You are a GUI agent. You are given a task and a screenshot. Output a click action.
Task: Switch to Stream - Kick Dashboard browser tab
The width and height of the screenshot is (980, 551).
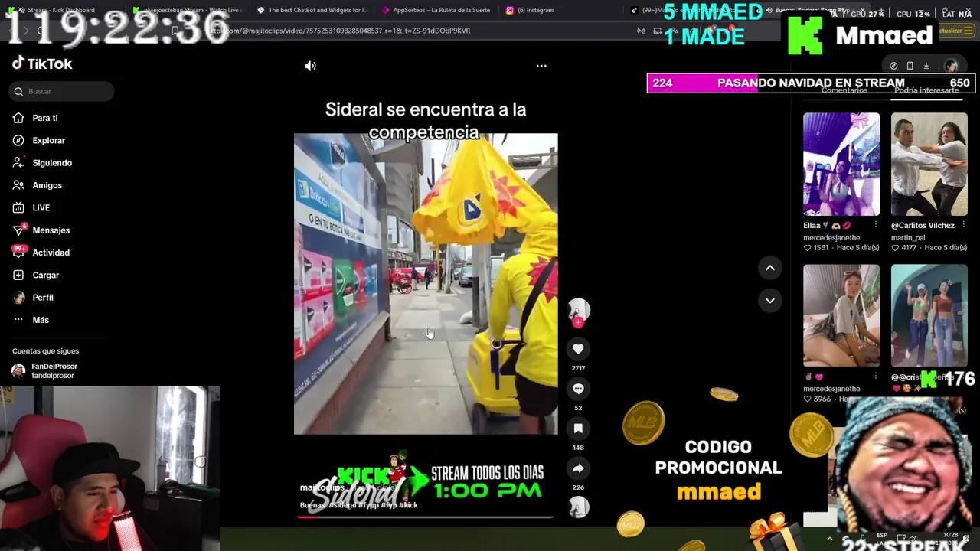click(61, 10)
